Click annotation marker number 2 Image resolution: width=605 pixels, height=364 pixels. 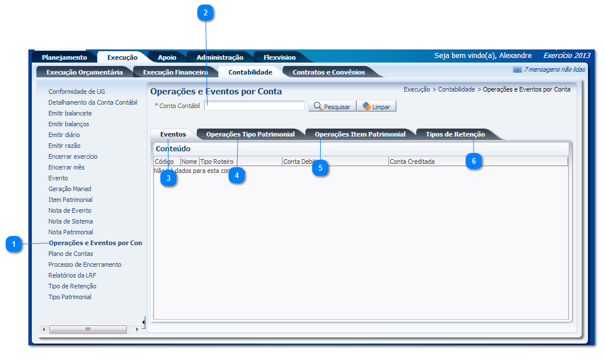[205, 14]
